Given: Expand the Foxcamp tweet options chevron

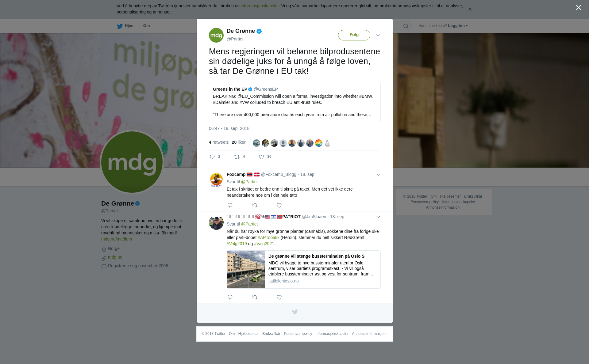Looking at the screenshot, I should (378, 175).
